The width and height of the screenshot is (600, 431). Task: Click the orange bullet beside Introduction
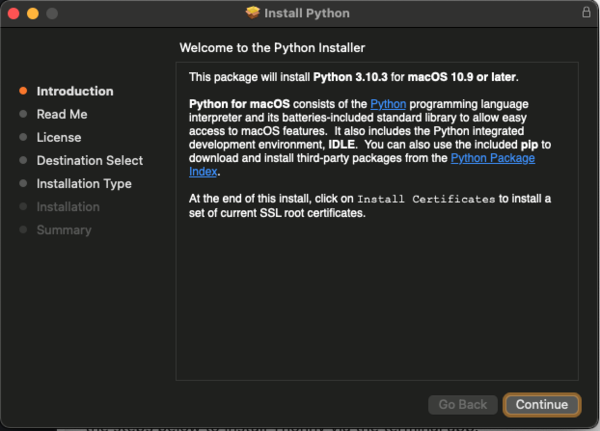tap(23, 91)
